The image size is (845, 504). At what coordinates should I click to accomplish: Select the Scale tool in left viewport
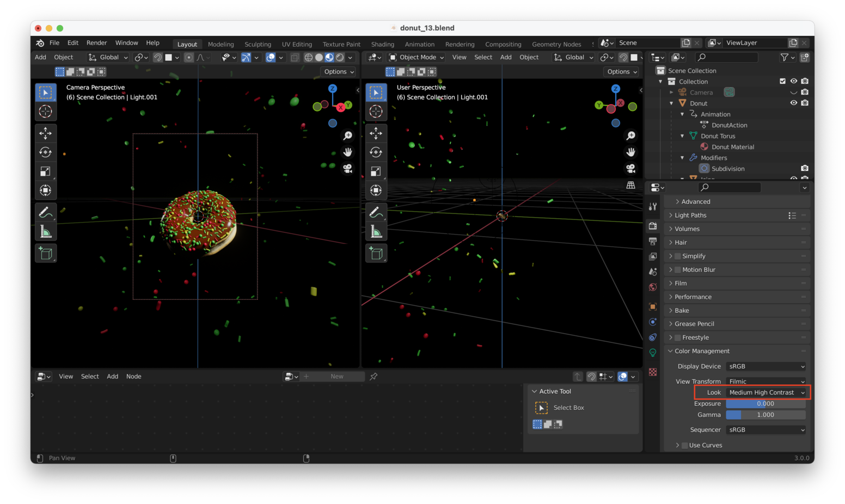(x=46, y=171)
